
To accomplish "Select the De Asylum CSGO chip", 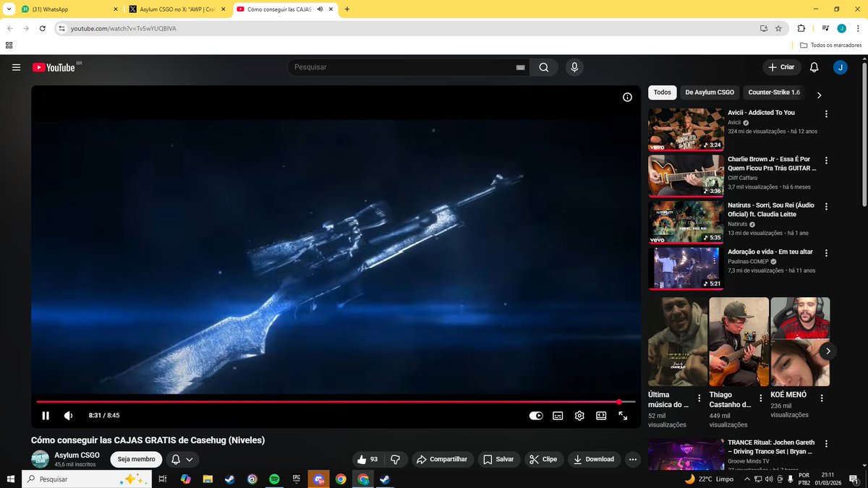I will pyautogui.click(x=710, y=93).
